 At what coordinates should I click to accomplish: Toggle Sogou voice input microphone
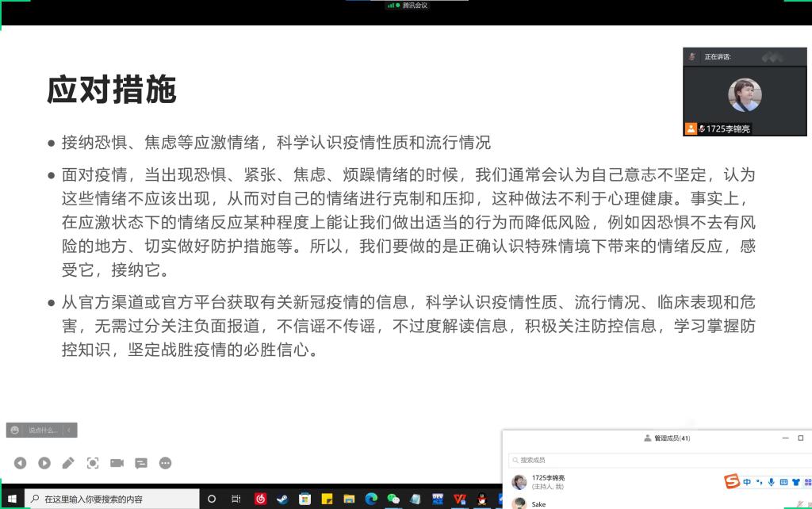[772, 481]
